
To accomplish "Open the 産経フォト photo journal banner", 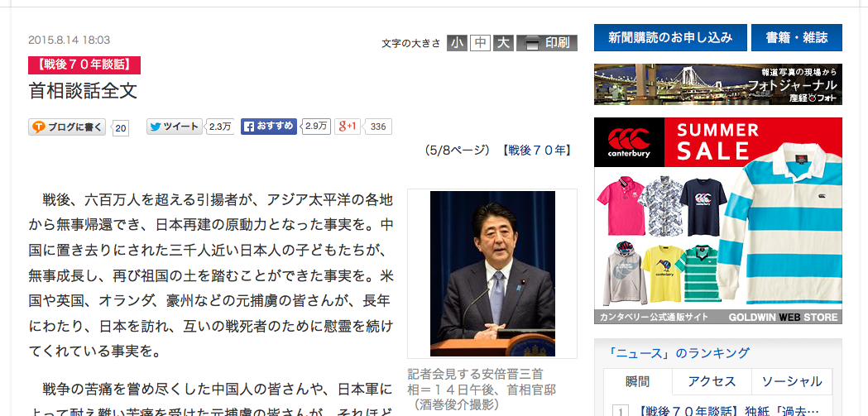I will (x=718, y=84).
